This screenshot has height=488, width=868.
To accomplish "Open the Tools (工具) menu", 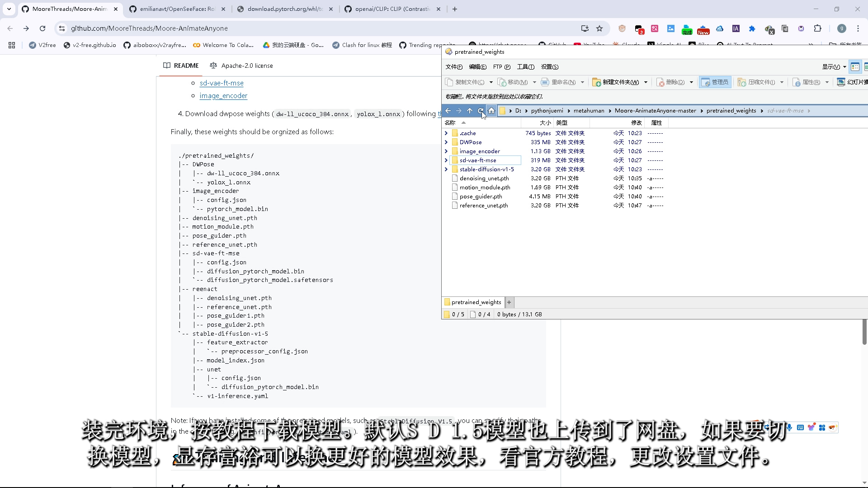I will coord(525,67).
